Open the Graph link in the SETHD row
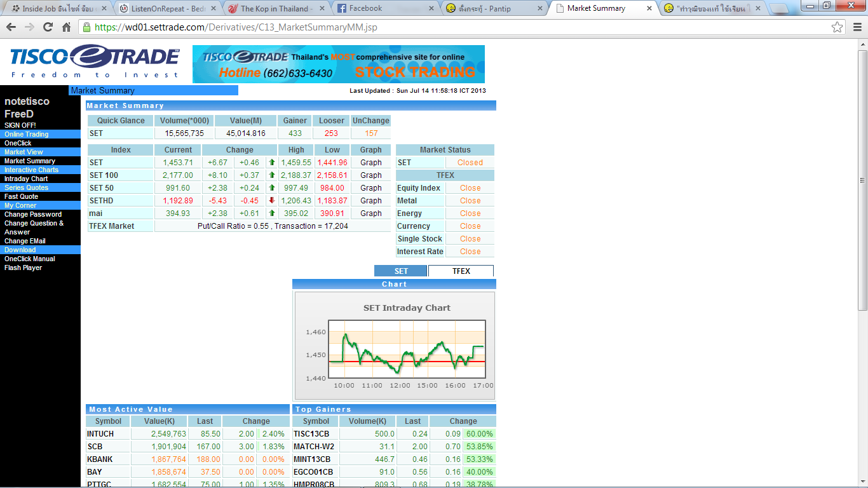This screenshot has height=488, width=868. click(371, 201)
